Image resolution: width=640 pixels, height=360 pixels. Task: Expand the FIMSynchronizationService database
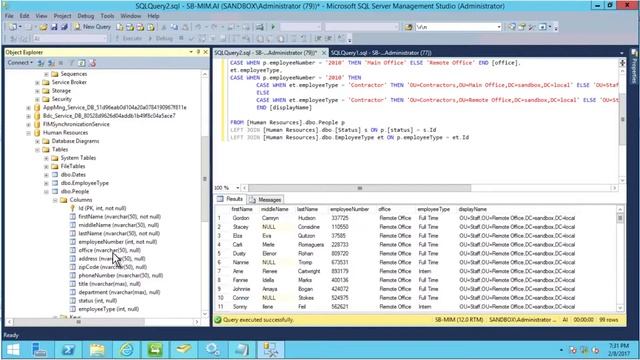(x=29, y=124)
